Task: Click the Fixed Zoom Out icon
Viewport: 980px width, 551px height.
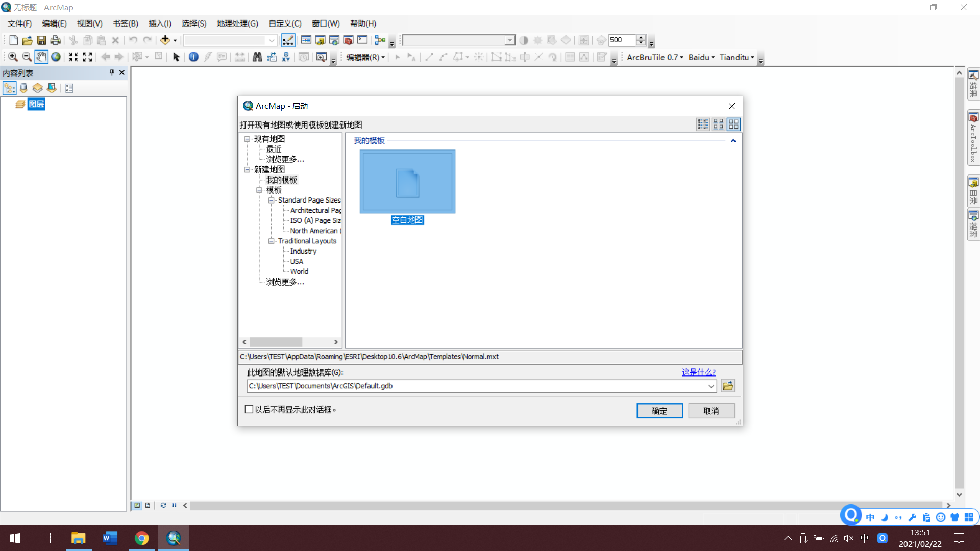Action: click(x=87, y=57)
